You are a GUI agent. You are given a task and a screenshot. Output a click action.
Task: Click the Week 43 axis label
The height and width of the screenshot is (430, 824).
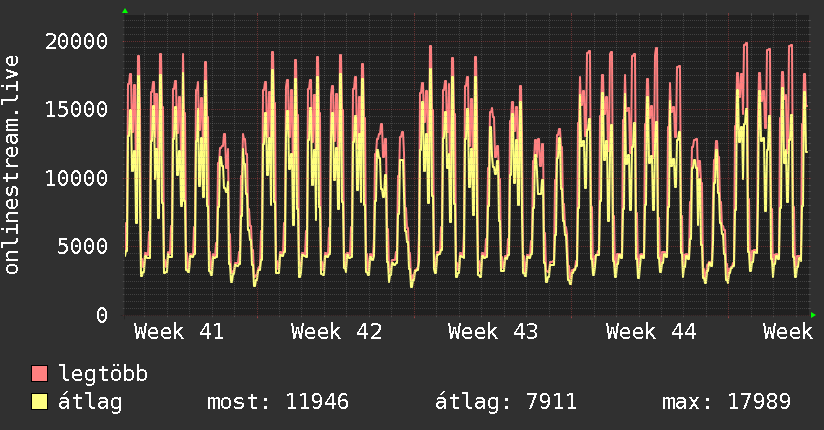[x=493, y=332]
